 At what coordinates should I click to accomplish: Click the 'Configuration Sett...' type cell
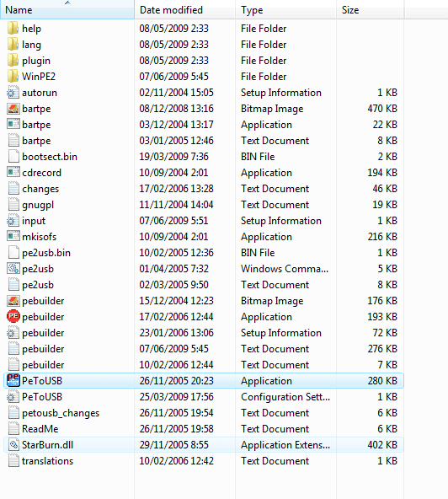[285, 397]
